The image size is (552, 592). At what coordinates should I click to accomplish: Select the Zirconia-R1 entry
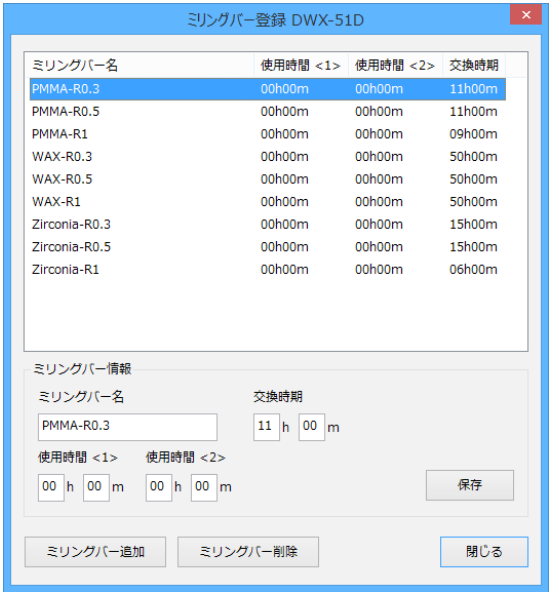pyautogui.click(x=268, y=270)
